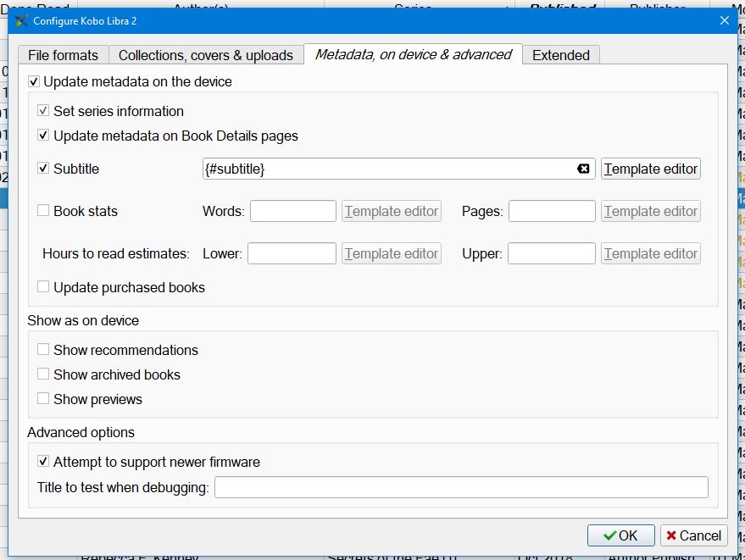Open Template editor for Pages
Screen dimensions: 745x560
tap(650, 211)
